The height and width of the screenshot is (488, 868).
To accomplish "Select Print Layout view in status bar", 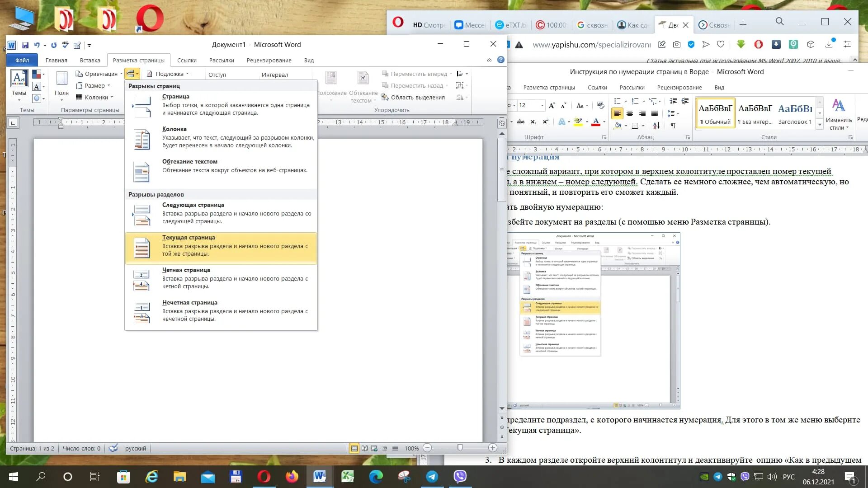I will (354, 448).
